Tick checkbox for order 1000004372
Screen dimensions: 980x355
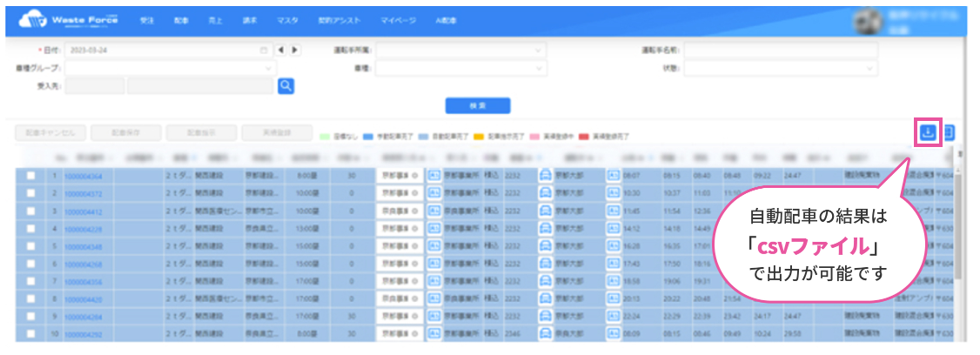[x=30, y=194]
